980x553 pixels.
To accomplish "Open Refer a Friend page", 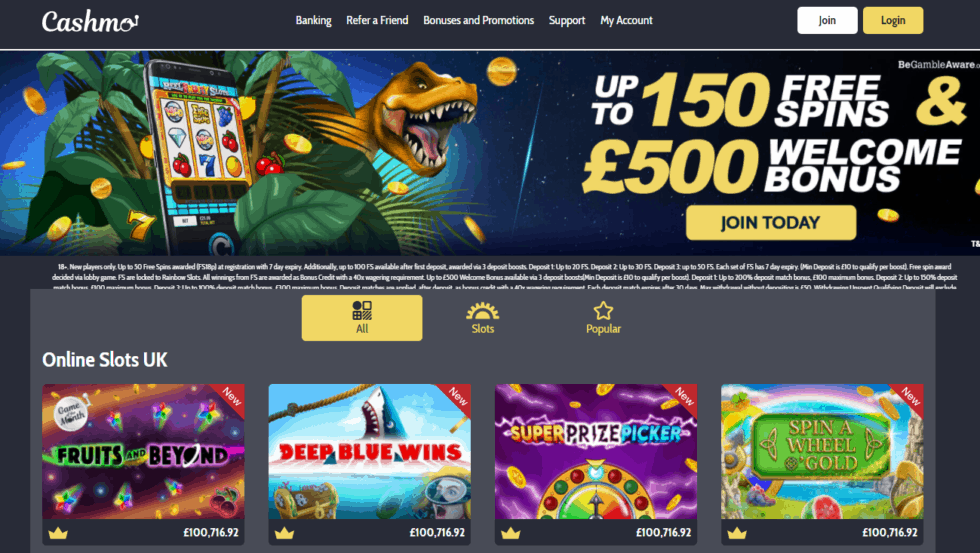I will pos(377,21).
